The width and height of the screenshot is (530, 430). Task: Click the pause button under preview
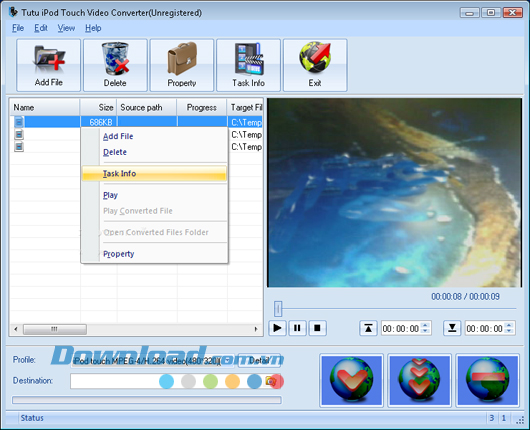click(x=297, y=328)
